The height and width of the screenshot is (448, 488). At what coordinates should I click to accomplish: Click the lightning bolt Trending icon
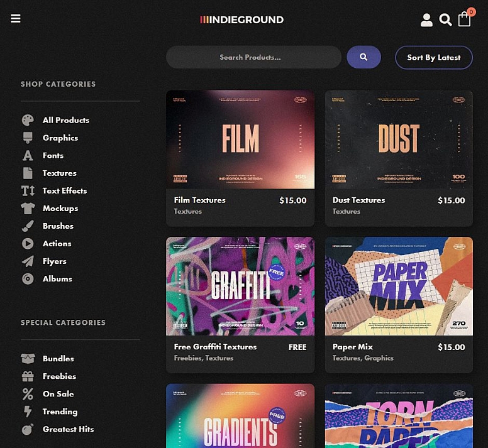tap(28, 412)
